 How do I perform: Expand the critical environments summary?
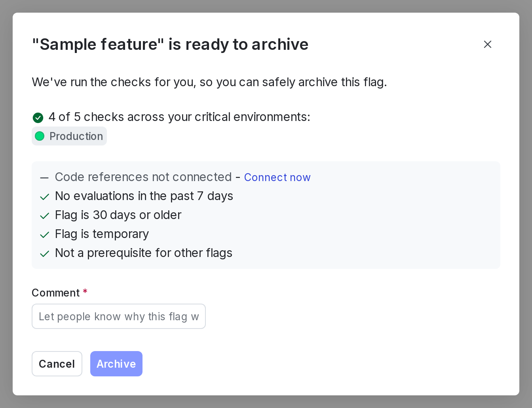(x=179, y=117)
